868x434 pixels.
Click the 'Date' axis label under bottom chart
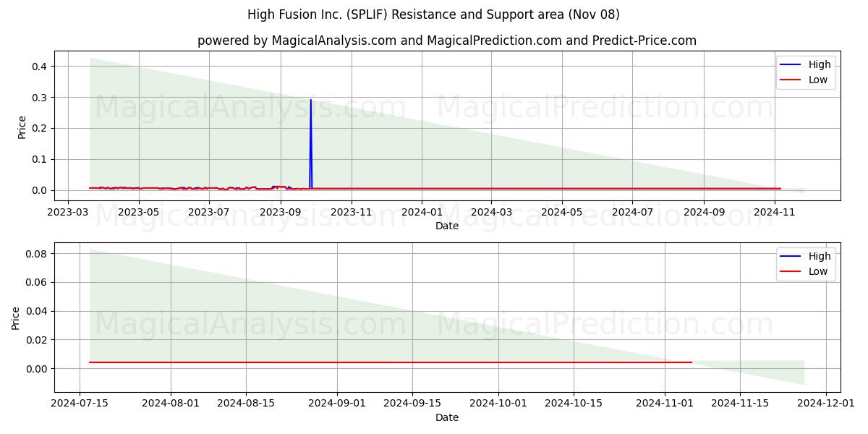[x=447, y=417]
